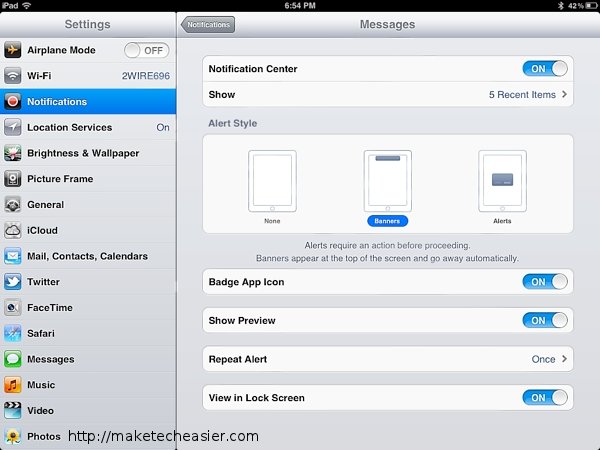Open Mail, Contacts, Calendars settings
The image size is (600, 450).
click(88, 256)
